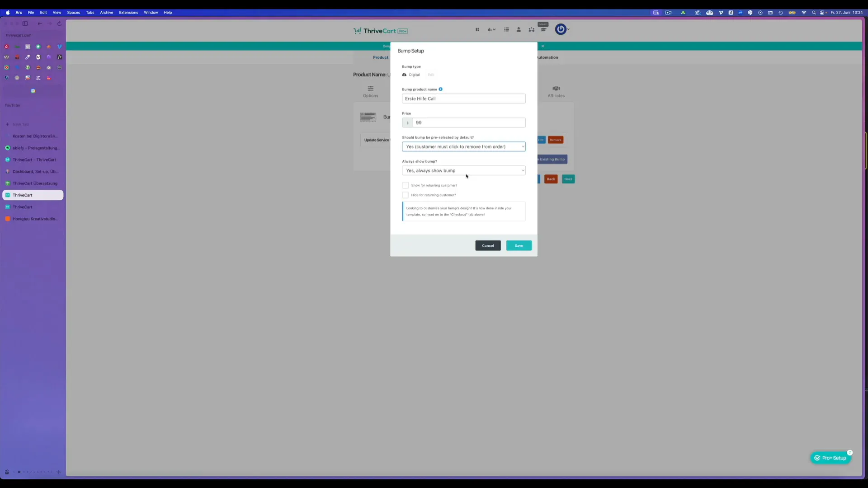
Task: Open Honigtau Kreativstudio tab
Action: tap(33, 219)
